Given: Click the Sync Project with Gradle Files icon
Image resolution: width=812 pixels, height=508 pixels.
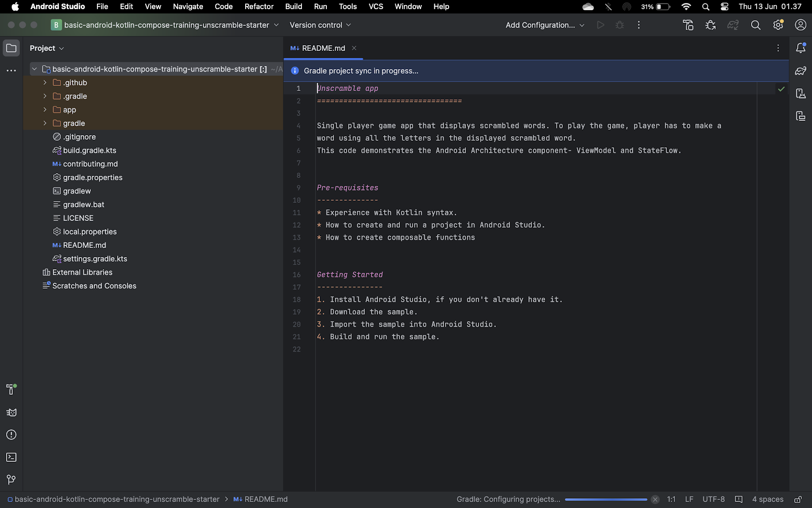Looking at the screenshot, I should (733, 25).
